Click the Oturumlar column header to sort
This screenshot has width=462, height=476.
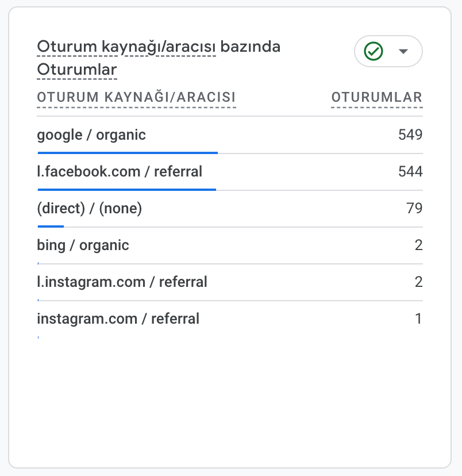[x=376, y=97]
